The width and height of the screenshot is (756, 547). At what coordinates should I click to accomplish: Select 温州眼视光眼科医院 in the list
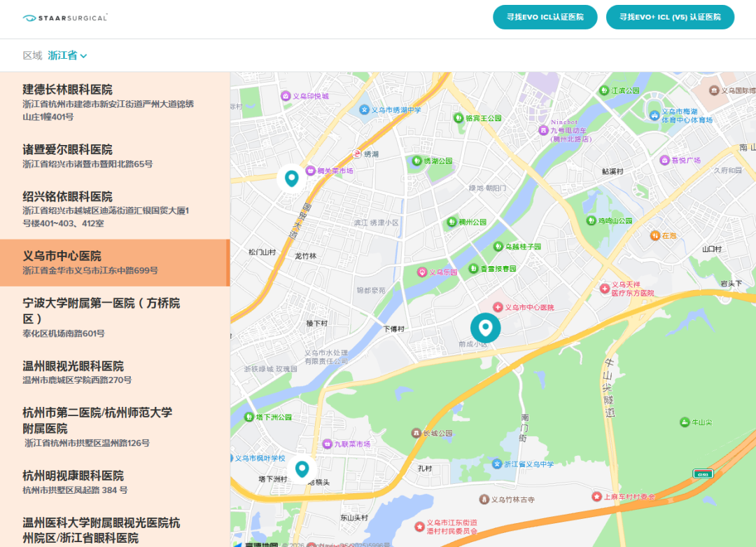[x=115, y=373]
